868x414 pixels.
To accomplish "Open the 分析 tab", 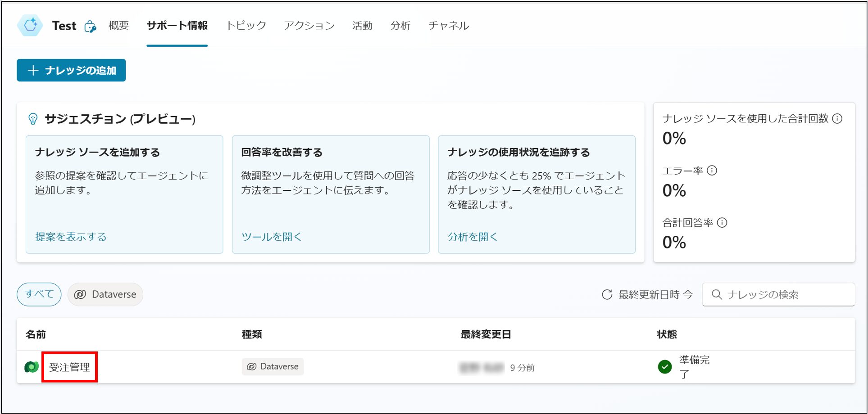I will (400, 26).
